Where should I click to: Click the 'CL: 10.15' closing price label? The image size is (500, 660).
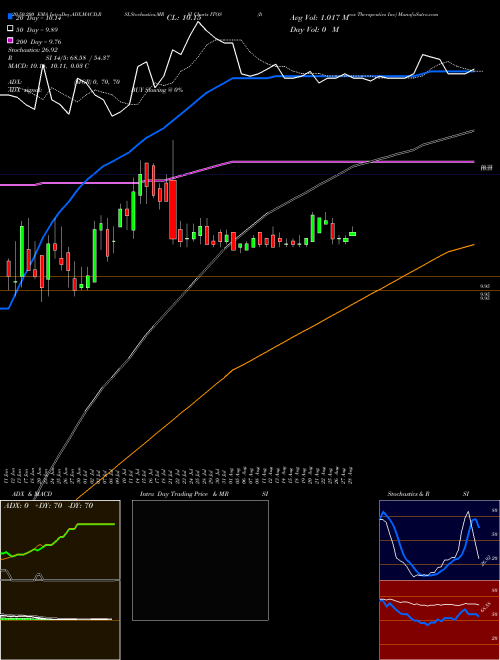pyautogui.click(x=184, y=18)
